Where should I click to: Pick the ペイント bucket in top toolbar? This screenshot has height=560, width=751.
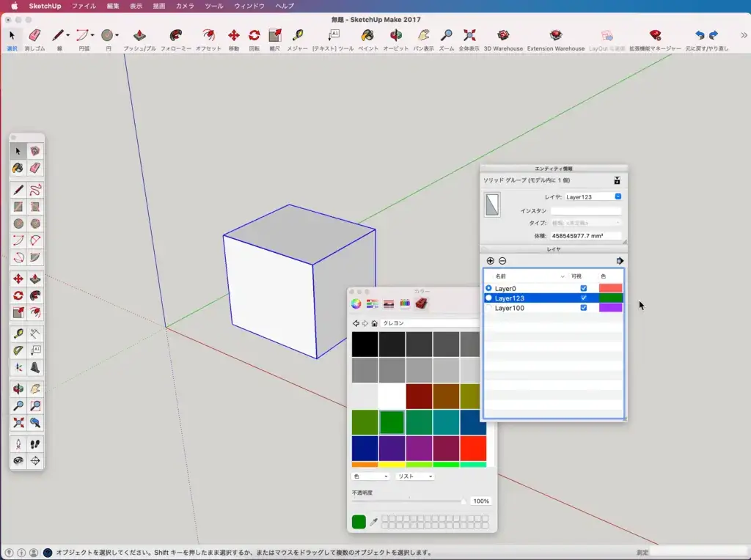pos(368,40)
